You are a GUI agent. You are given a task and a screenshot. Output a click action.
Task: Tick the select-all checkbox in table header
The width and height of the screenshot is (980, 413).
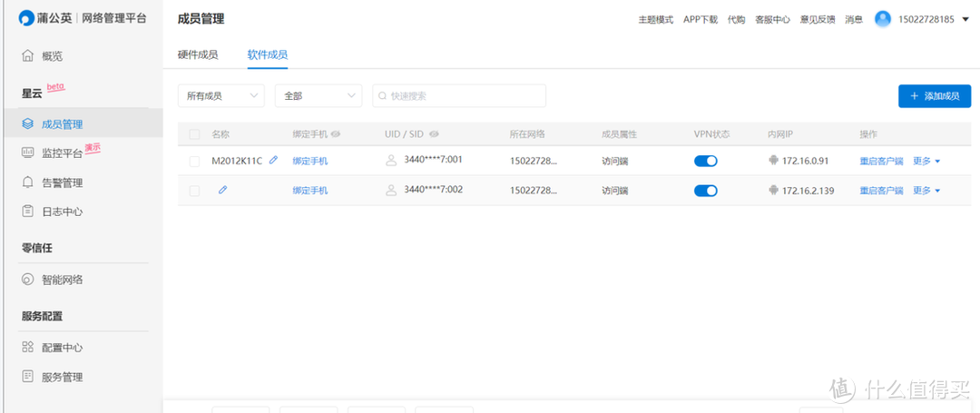tap(194, 134)
